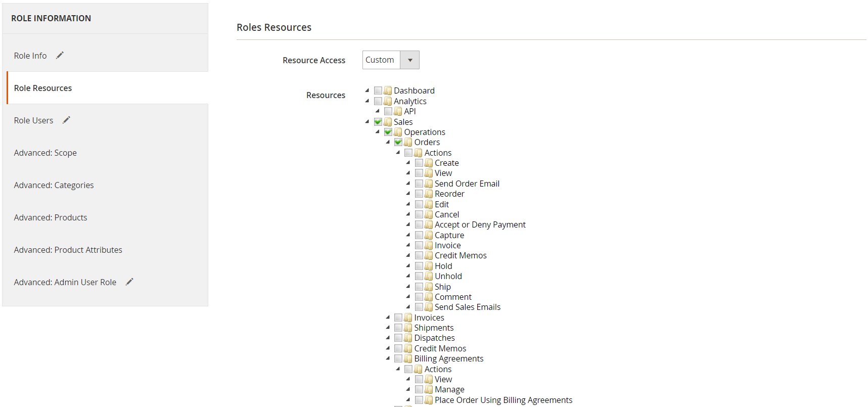Collapse the Sales tree node
The width and height of the screenshot is (868, 407).
click(x=368, y=121)
